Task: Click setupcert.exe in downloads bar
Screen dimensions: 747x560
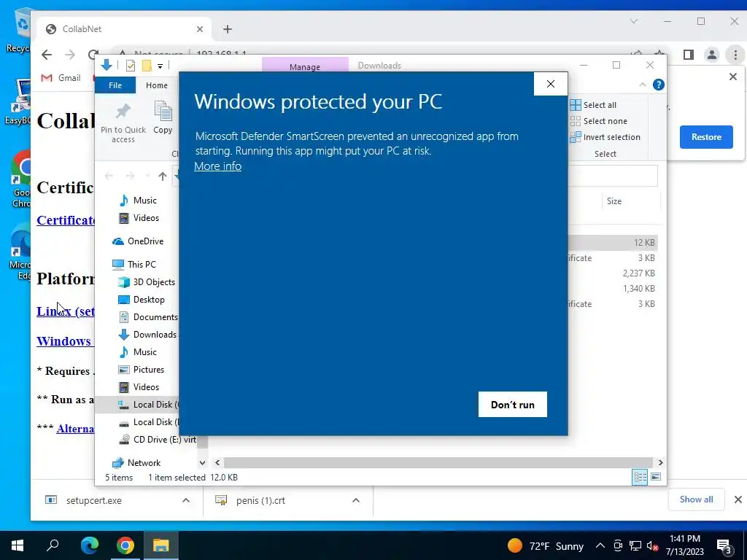Action: click(x=94, y=500)
